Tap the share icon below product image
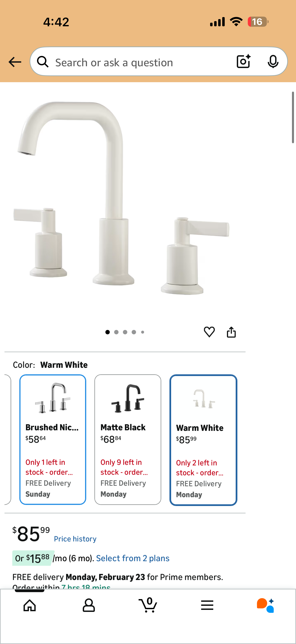The image size is (296, 644). tap(231, 332)
